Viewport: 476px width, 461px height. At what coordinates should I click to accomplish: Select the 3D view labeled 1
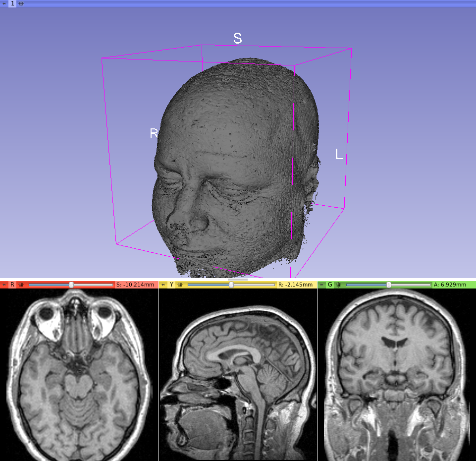point(12,3)
